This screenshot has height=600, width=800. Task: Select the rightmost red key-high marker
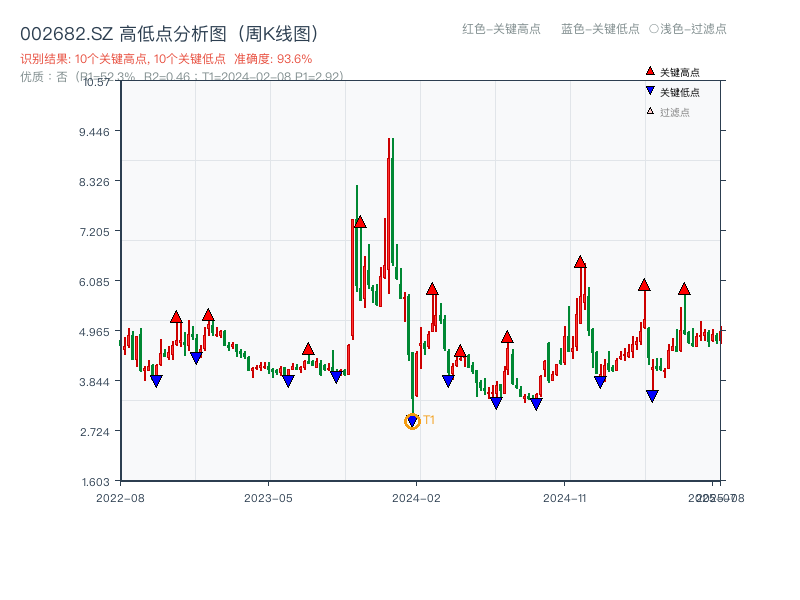(x=684, y=289)
